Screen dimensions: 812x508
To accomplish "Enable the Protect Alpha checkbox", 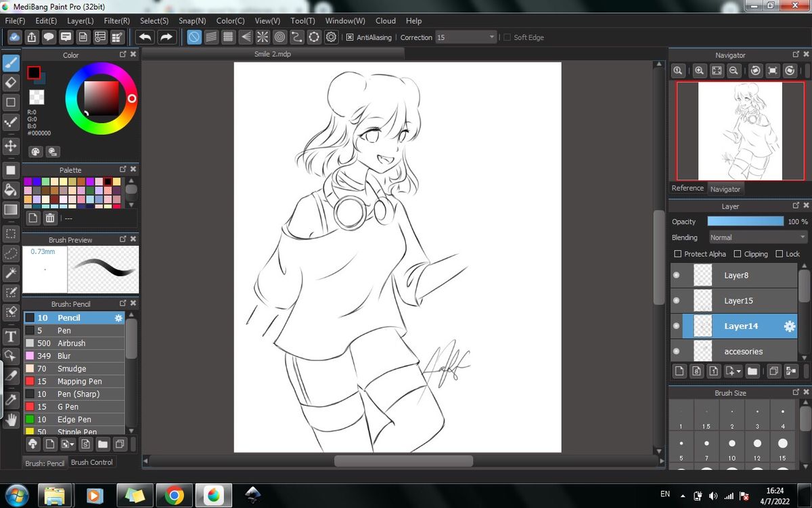I will point(678,254).
